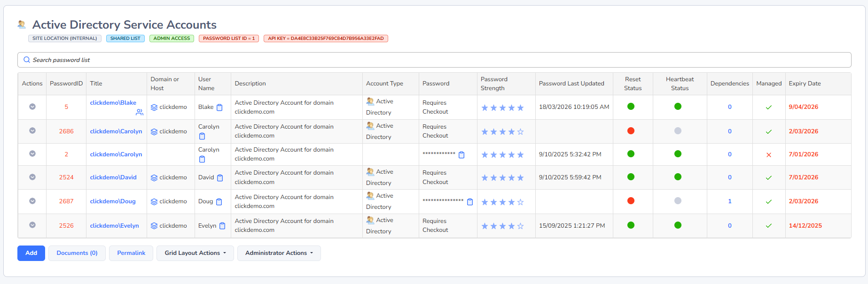Expand actions menu for PasswordID 2524
Image resolution: width=868 pixels, height=284 pixels.
click(32, 177)
